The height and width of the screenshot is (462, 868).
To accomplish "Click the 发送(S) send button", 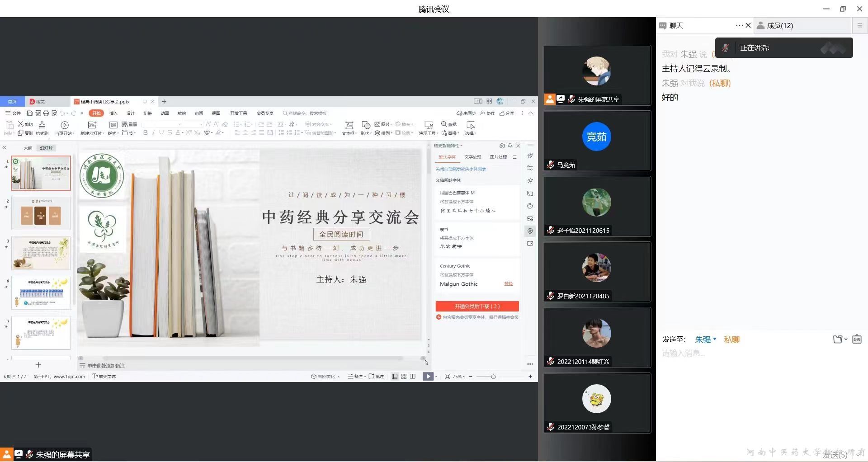I will tap(835, 455).
